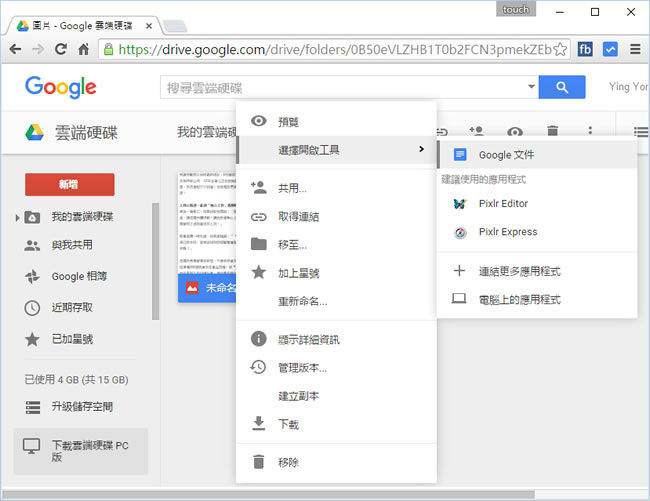The image size is (650, 501).
Task: Expand search options dropdown arrow
Action: (x=531, y=87)
